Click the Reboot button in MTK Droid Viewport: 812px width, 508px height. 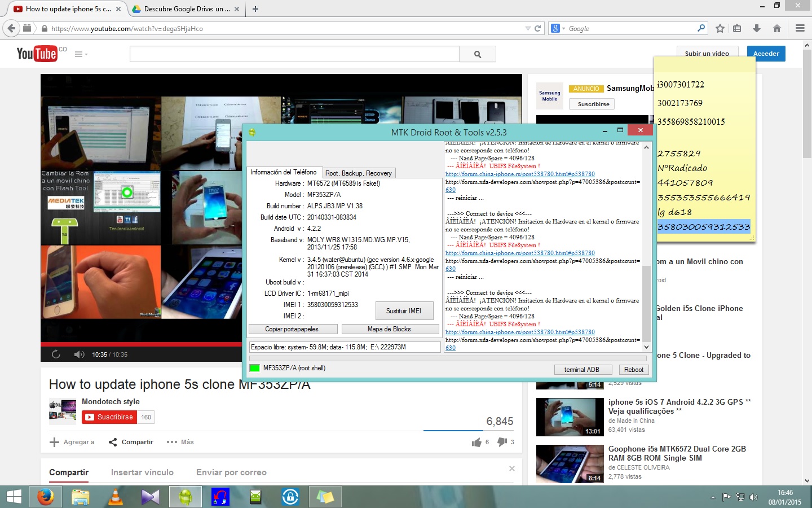tap(633, 370)
